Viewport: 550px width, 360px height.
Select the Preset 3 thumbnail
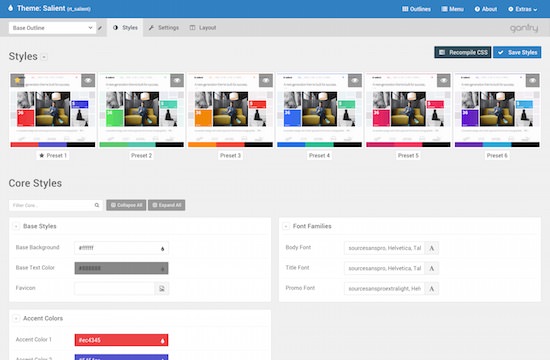230,110
